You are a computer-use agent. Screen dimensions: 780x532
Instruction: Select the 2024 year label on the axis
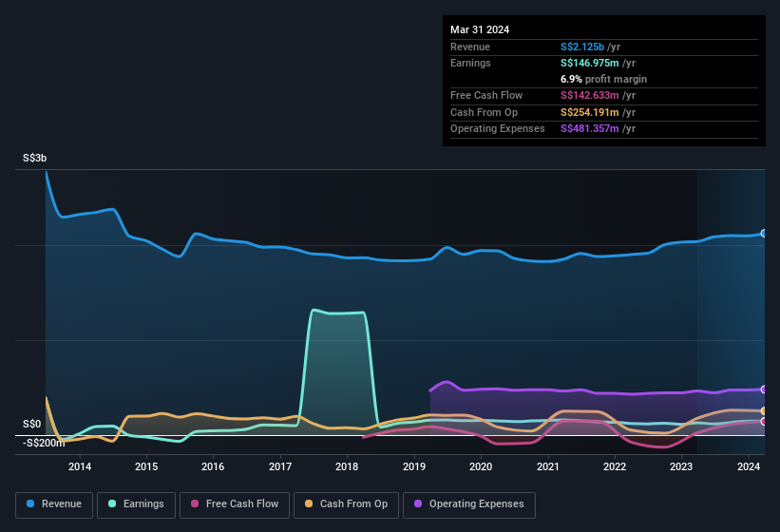click(749, 466)
